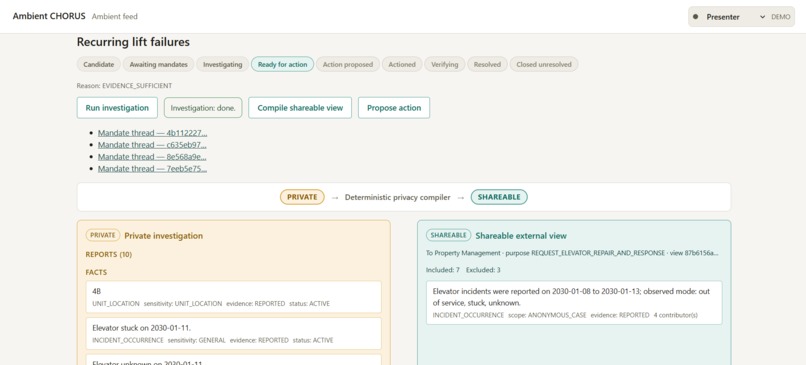Image resolution: width=806 pixels, height=365 pixels.
Task: Select the Resolved stage pill
Action: (x=487, y=64)
